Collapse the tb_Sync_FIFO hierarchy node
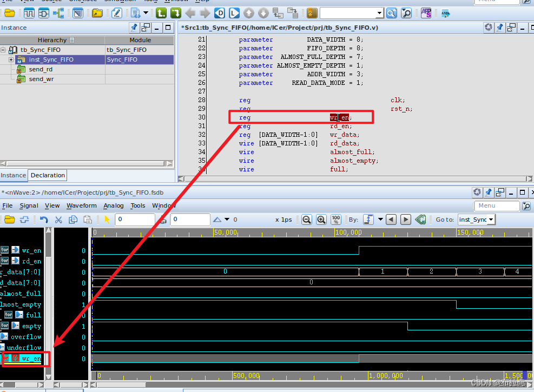The width and height of the screenshot is (534, 392). tap(3, 50)
